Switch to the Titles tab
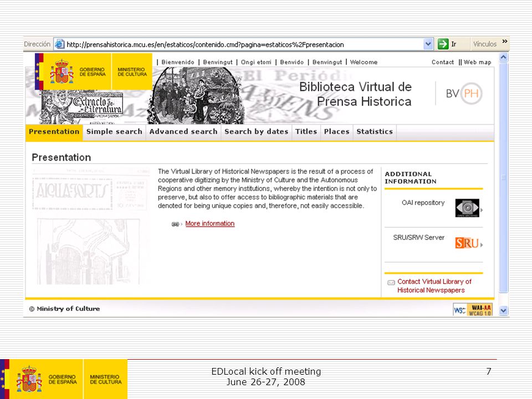The height and width of the screenshot is (399, 532). tap(306, 132)
